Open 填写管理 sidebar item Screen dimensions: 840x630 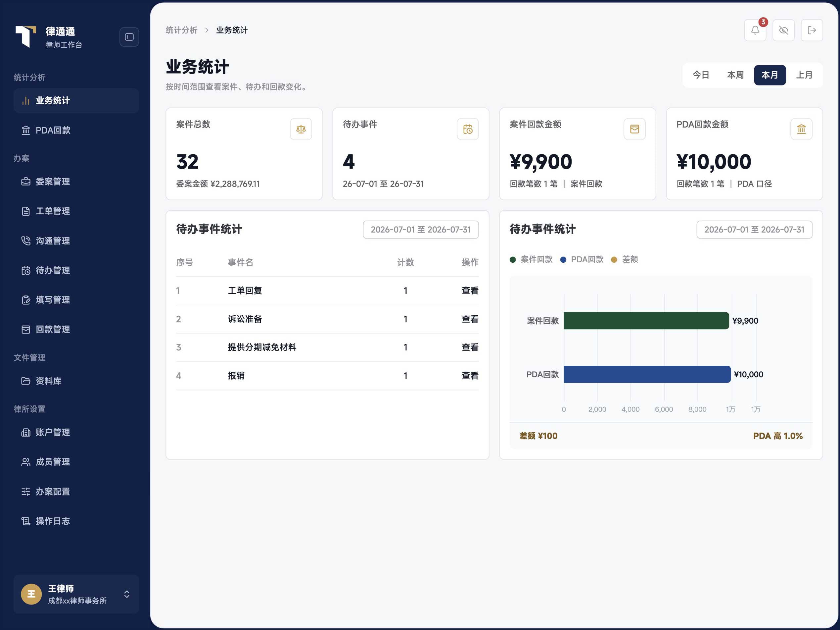pyautogui.click(x=76, y=300)
